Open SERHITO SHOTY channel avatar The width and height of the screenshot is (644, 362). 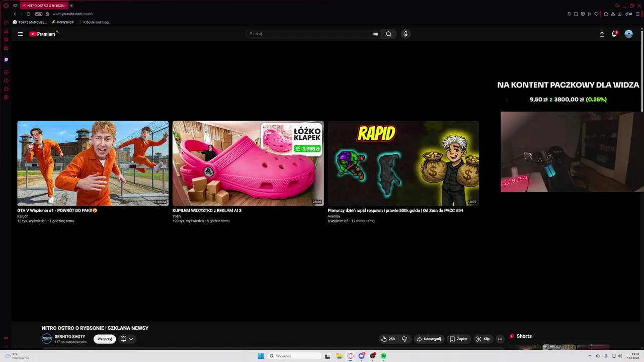click(47, 339)
